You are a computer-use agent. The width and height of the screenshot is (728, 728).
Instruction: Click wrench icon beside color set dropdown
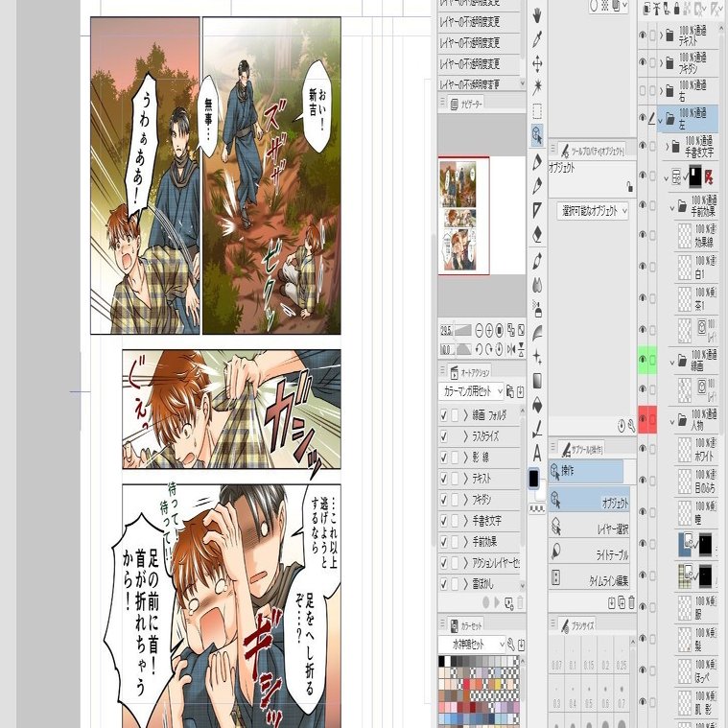(x=510, y=644)
